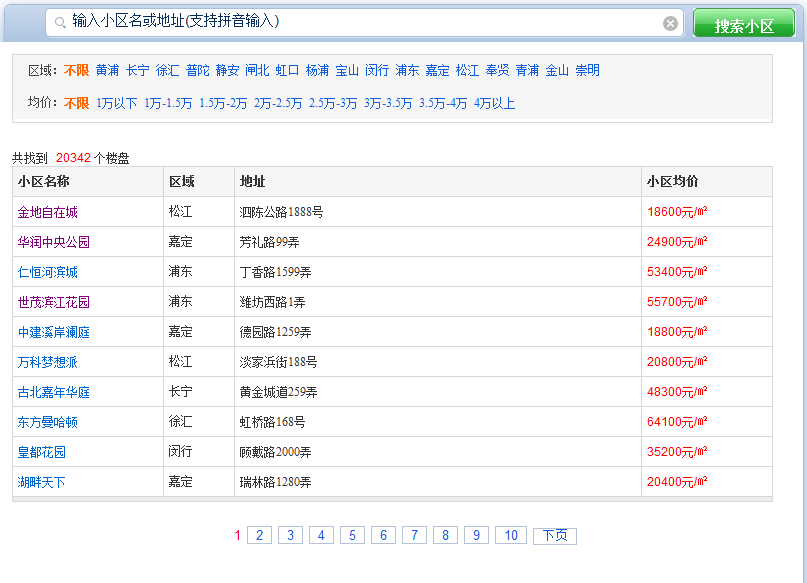
Task: Click the address 丁香路1599弄
Action: 275,272
